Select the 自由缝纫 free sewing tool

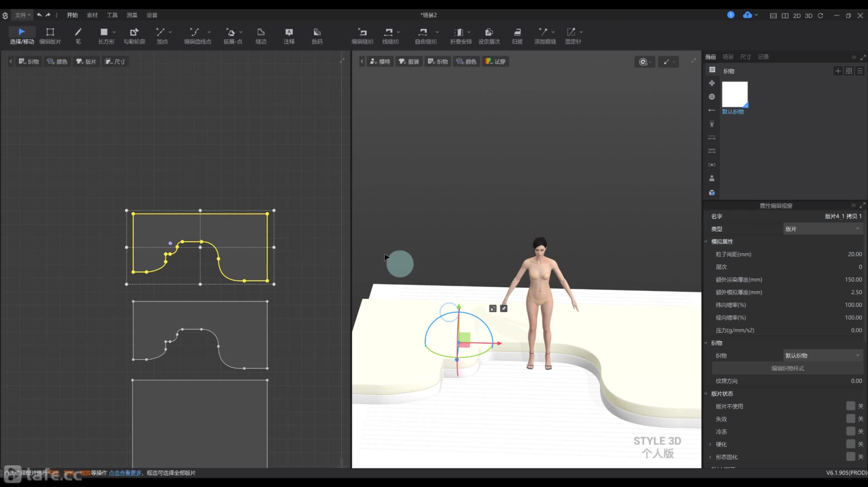(x=426, y=36)
